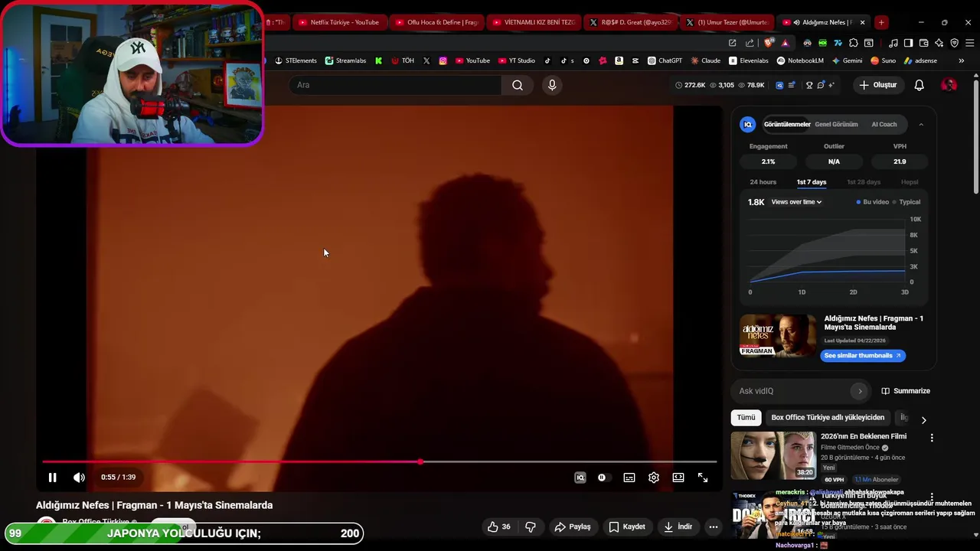
Task: Select the Hepsi time range
Action: 910,182
